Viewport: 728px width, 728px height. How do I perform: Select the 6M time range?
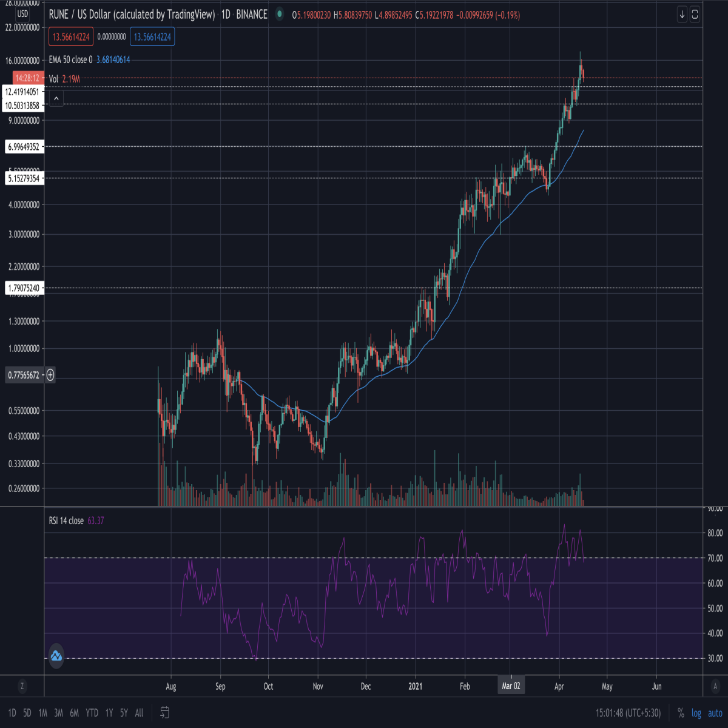click(75, 713)
